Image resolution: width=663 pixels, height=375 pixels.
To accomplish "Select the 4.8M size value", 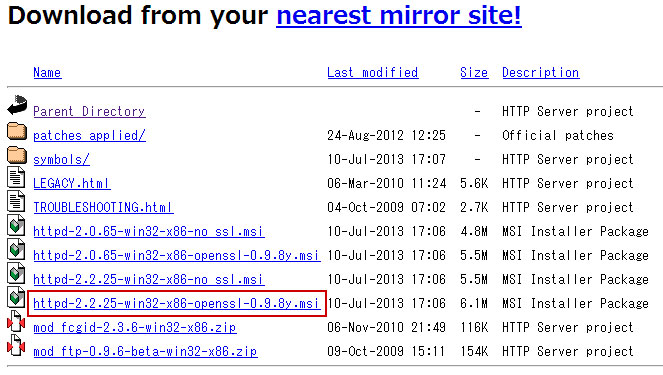I will click(x=474, y=232).
